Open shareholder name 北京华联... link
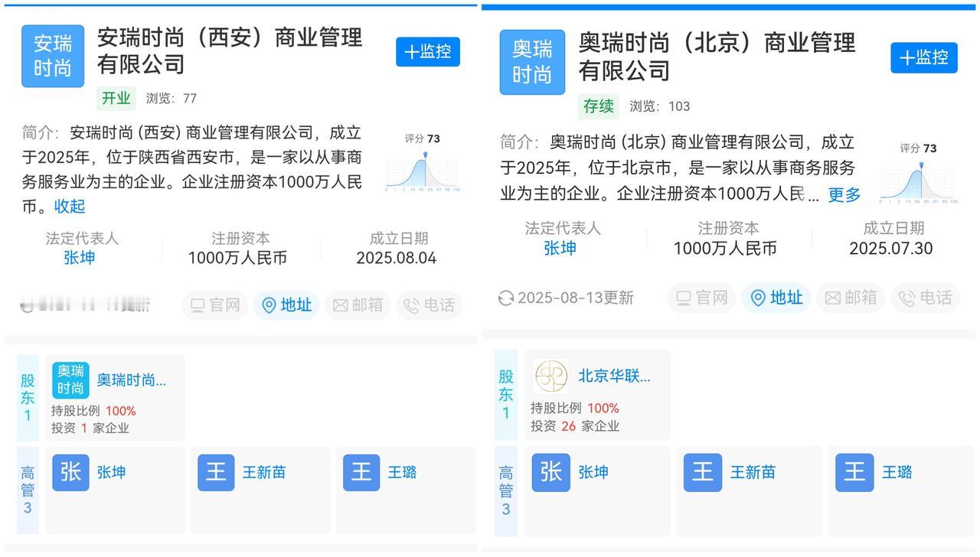980x557 pixels. (x=614, y=376)
